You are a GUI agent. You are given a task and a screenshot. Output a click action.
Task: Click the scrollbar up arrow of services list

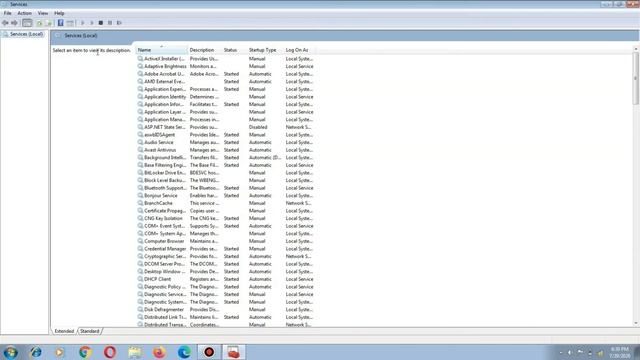pos(636,49)
